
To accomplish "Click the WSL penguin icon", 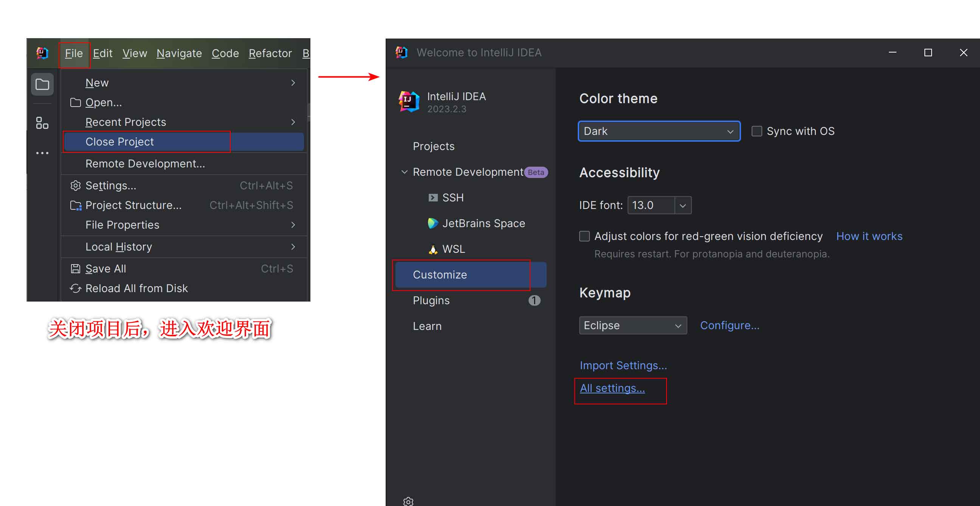I will [433, 249].
